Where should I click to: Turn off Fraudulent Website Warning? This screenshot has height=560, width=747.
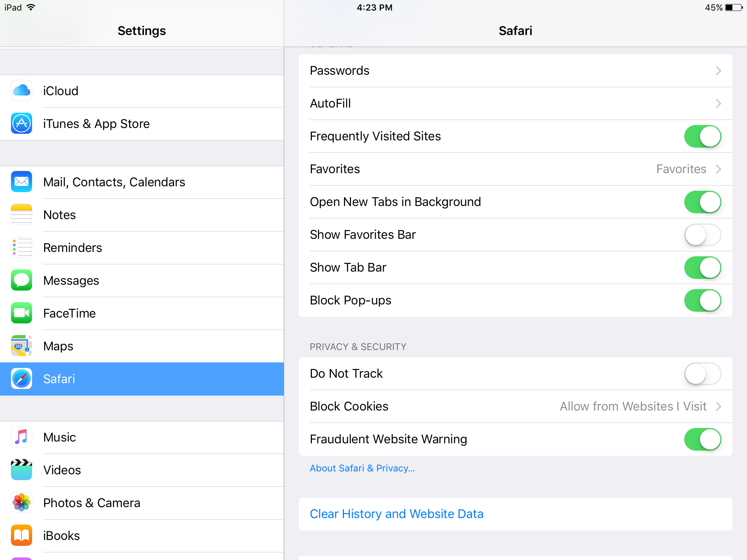click(702, 439)
